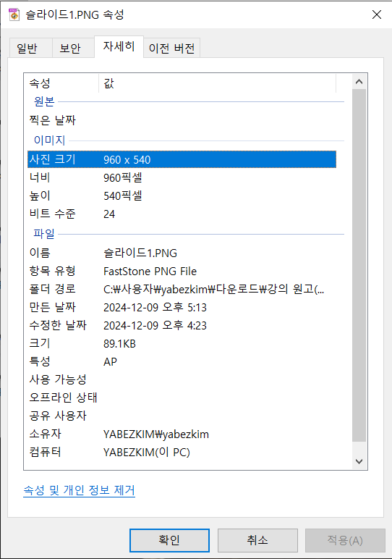The height and width of the screenshot is (559, 392).
Task: Select the 사용 가능성 row
Action: click(182, 379)
